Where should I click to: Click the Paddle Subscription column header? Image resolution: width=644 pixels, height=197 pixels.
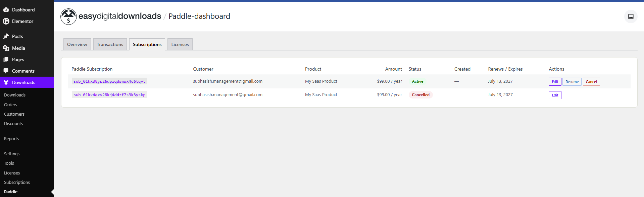point(92,69)
